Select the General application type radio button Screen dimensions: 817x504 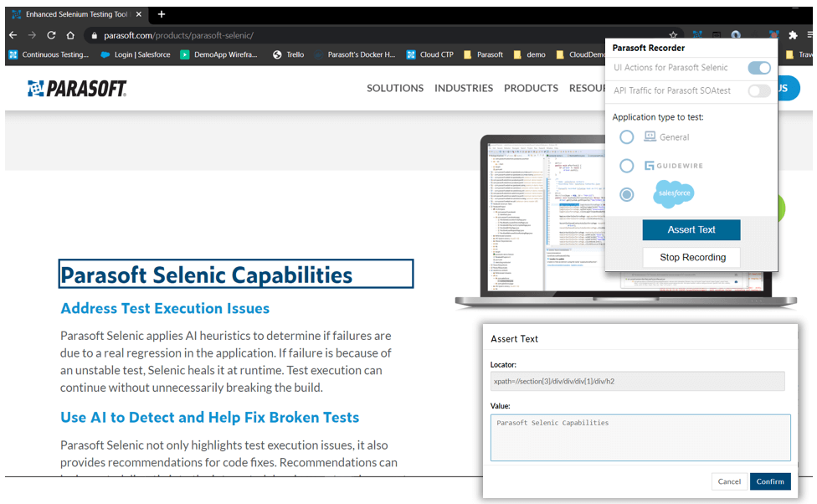tap(627, 137)
